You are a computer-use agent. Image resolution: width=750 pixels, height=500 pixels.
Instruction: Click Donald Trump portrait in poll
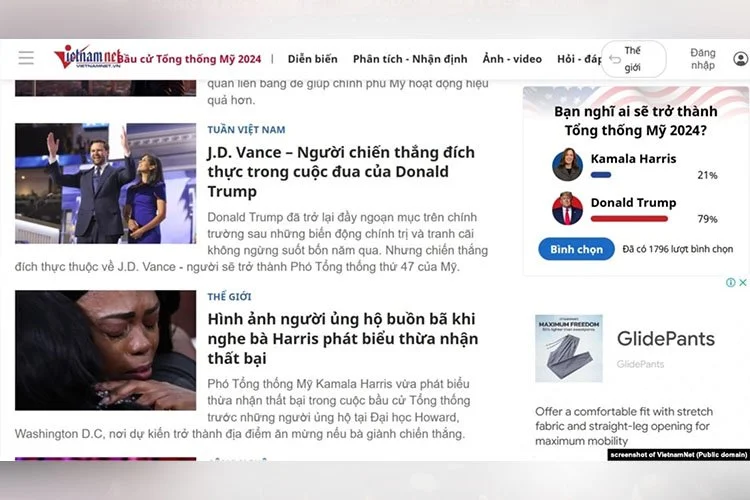click(567, 209)
